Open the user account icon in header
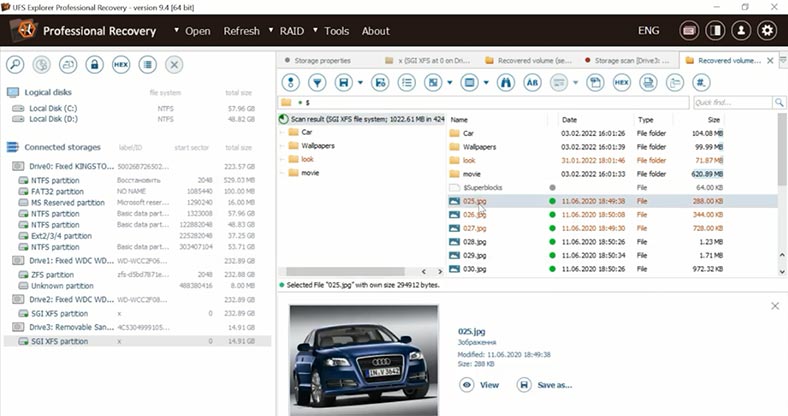Screen dimensions: 788x416 click(741, 31)
